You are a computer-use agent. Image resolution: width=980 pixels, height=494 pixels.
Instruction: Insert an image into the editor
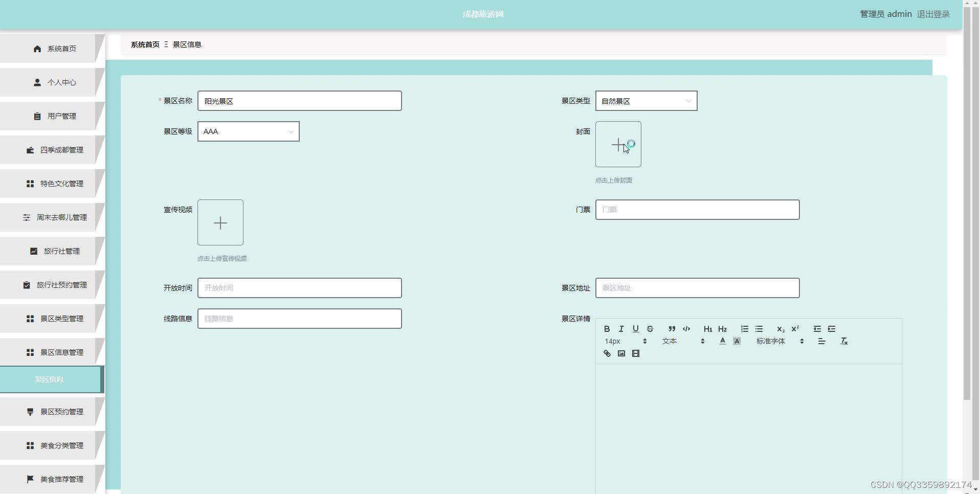pyautogui.click(x=621, y=353)
